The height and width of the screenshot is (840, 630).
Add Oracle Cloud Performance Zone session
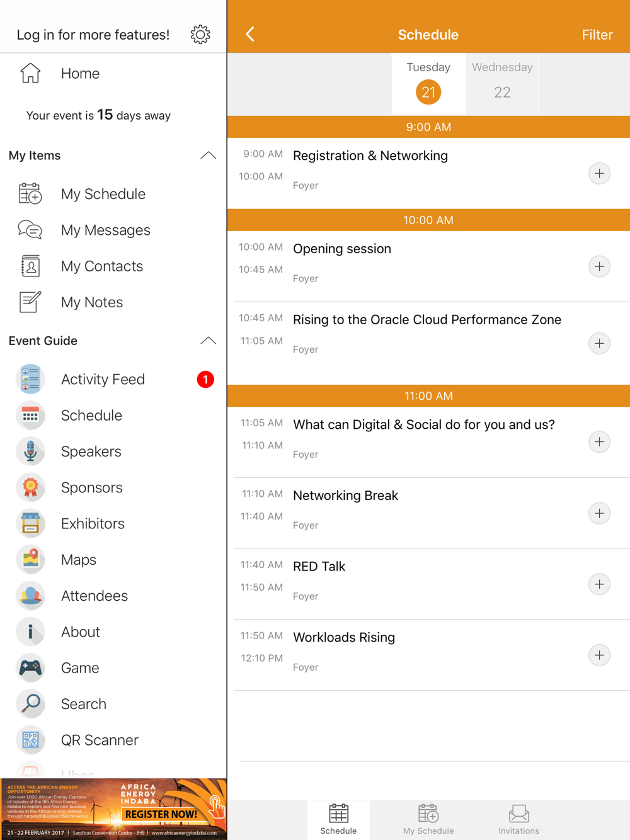click(x=599, y=343)
